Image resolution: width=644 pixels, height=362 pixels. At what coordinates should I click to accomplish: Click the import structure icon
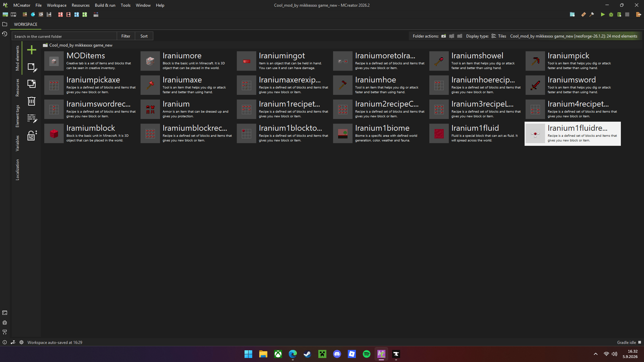(49, 14)
